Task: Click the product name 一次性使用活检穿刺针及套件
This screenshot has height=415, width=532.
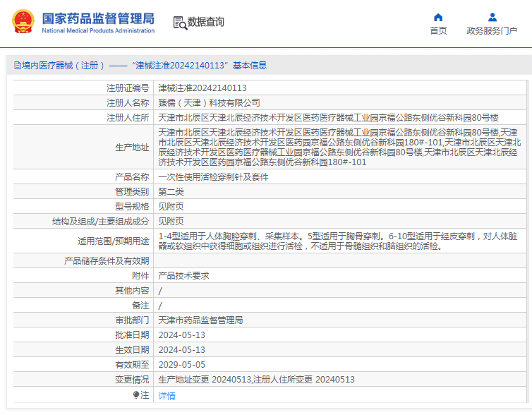Action: point(213,177)
